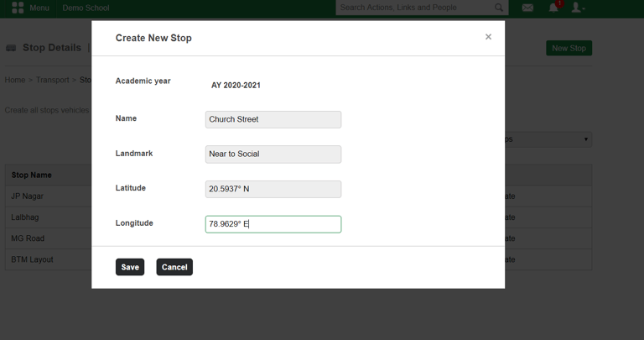The width and height of the screenshot is (644, 340).
Task: Click the Create New Stop title
Action: (153, 38)
